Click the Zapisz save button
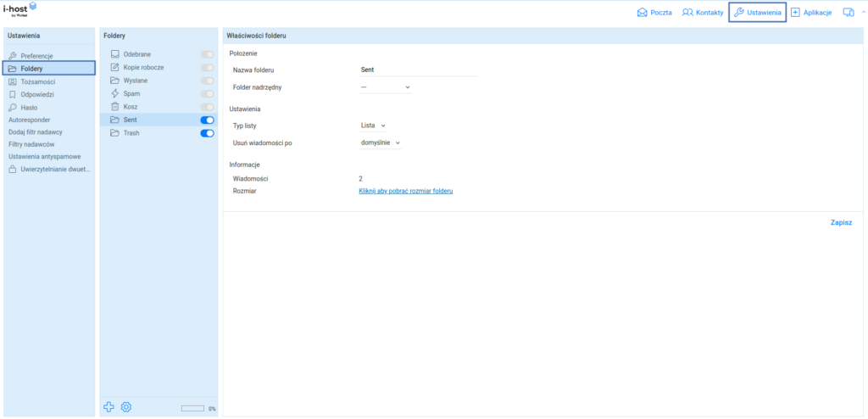The width and height of the screenshot is (868, 419). tap(841, 222)
